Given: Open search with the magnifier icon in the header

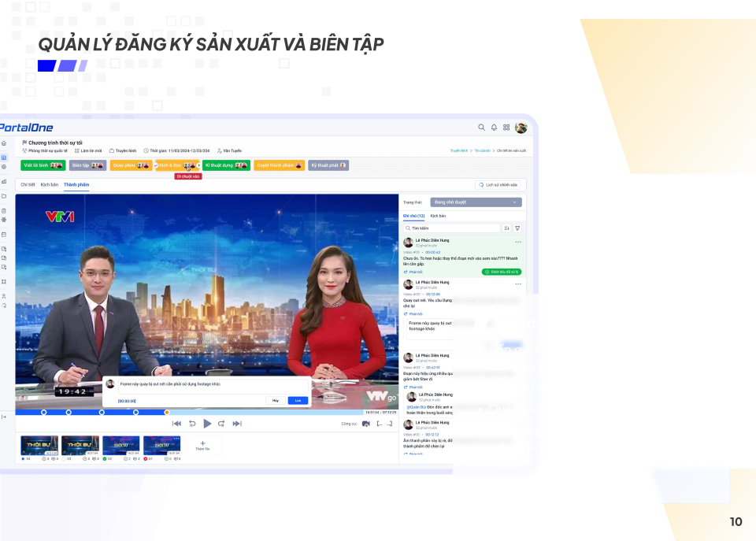Looking at the screenshot, I should click(481, 128).
